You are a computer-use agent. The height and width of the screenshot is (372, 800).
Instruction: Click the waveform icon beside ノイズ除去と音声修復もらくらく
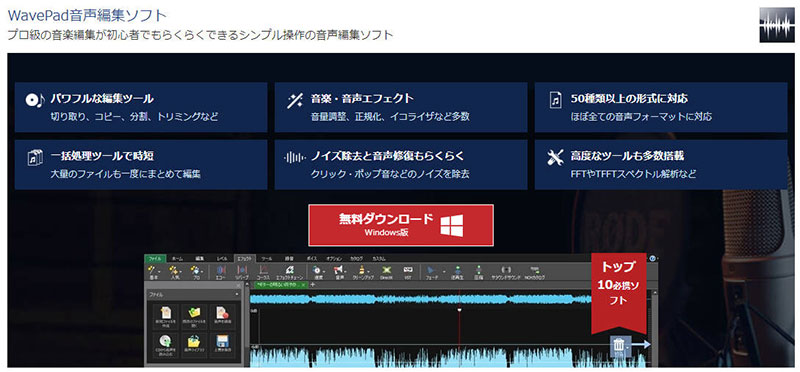[x=294, y=157]
